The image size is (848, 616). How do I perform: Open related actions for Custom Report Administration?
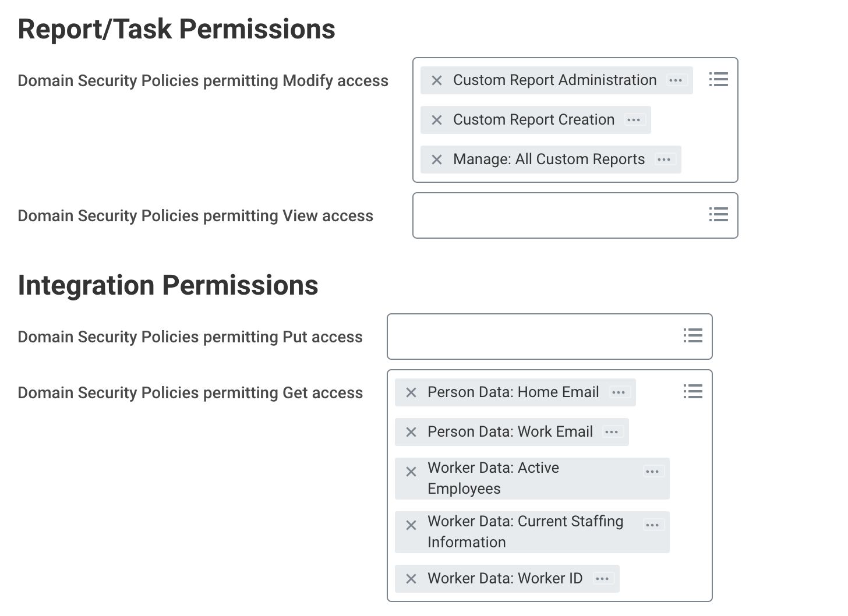[x=676, y=80]
